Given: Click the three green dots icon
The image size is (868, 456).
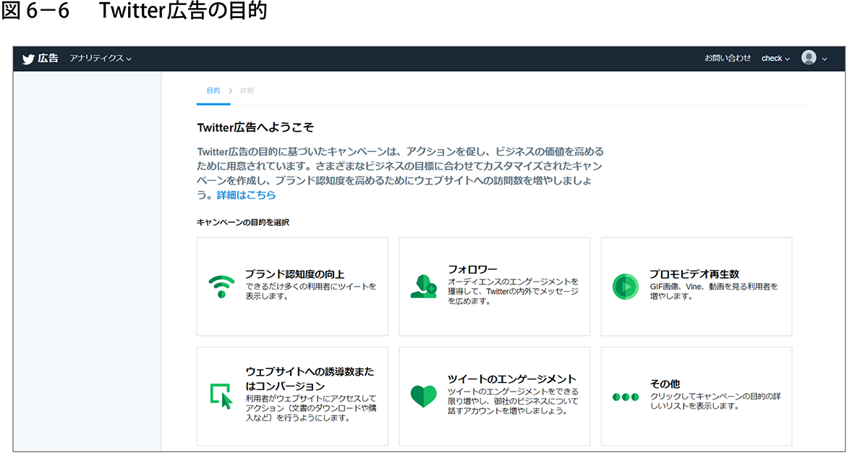Looking at the screenshot, I should (625, 397).
